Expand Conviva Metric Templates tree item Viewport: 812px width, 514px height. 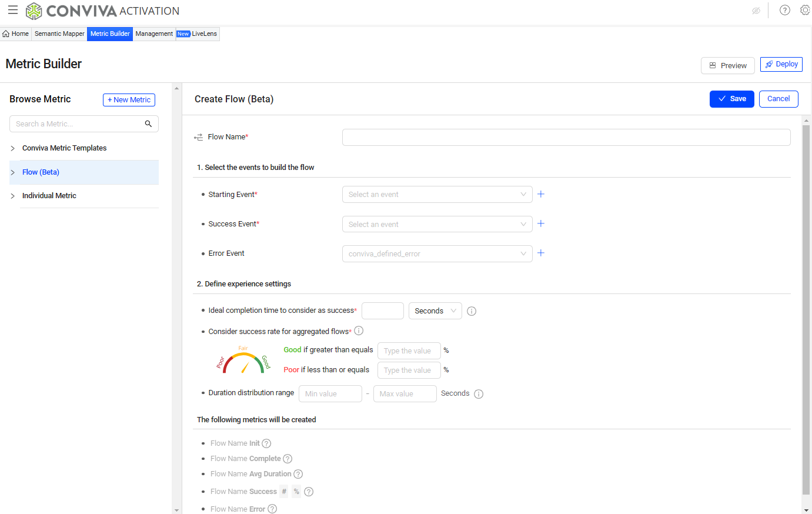[13, 148]
